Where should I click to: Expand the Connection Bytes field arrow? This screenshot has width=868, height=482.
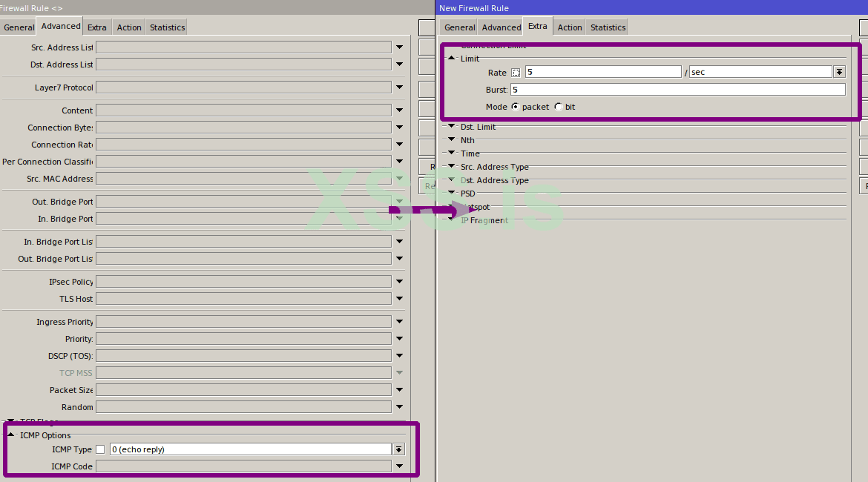tap(399, 128)
